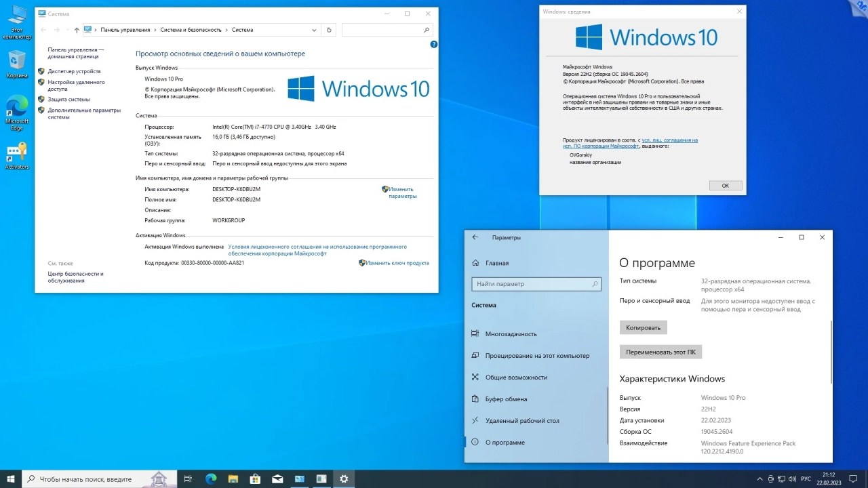Viewport: 868px width, 488px height.
Task: Click the back arrow in the Settings window
Action: coord(475,237)
